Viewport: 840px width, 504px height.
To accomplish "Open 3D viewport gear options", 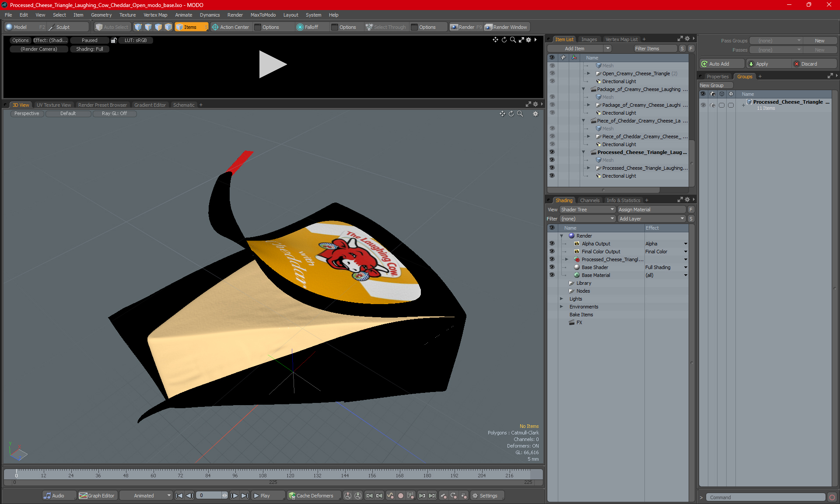I will [535, 114].
